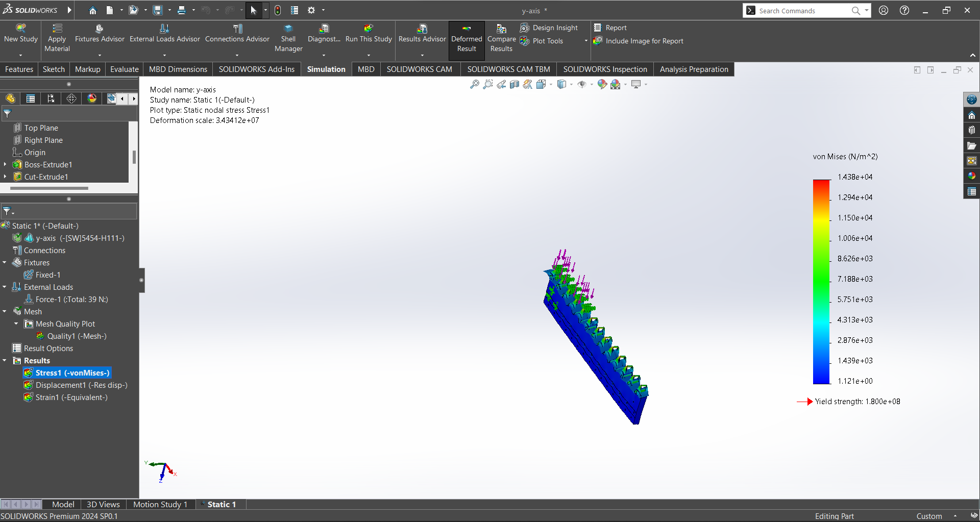
Task: Click Zoom to Area magnifier icon
Action: coord(488,84)
